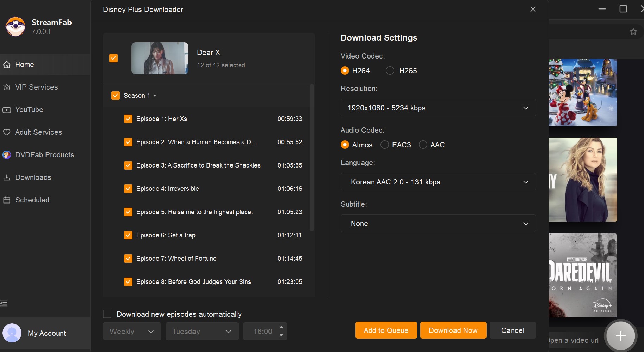Image resolution: width=644 pixels, height=352 pixels.
Task: Add selected episodes to queue
Action: click(x=386, y=330)
